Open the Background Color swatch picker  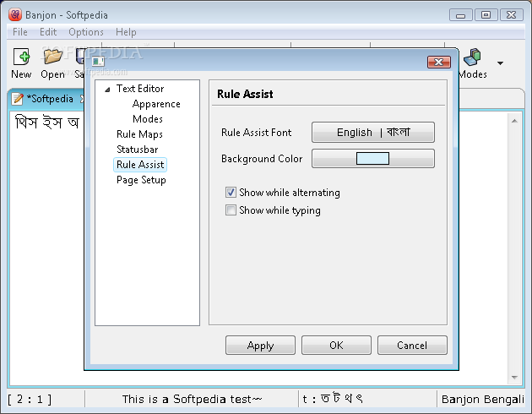coord(373,159)
